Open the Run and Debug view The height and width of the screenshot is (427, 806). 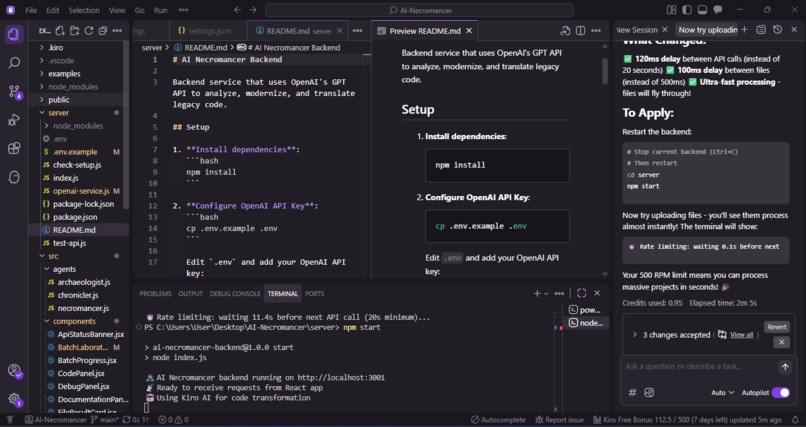click(x=14, y=120)
